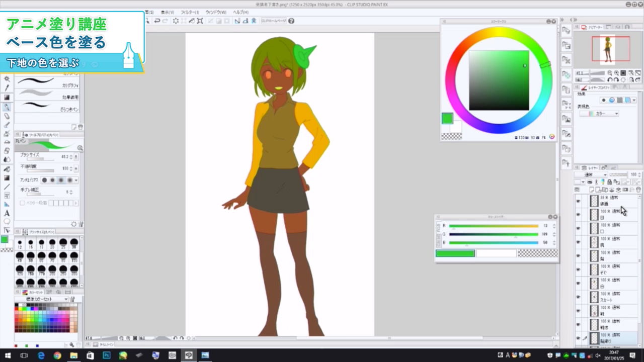
Task: Click the green G slider in color slider panel
Action: click(x=493, y=234)
